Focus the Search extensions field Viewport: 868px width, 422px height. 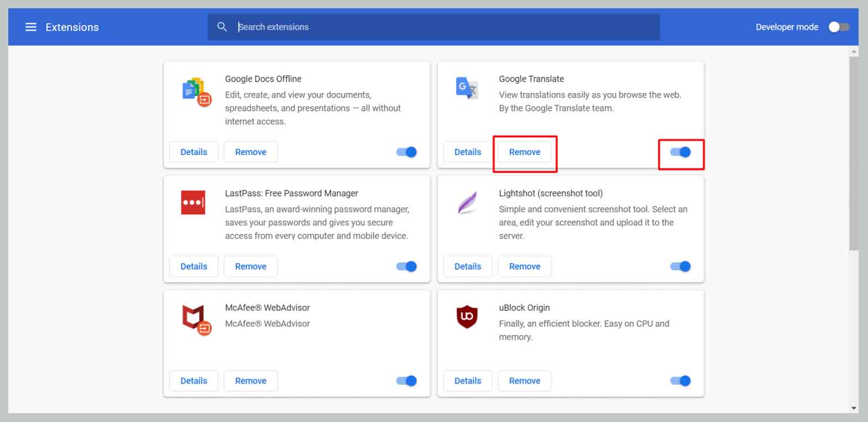433,27
